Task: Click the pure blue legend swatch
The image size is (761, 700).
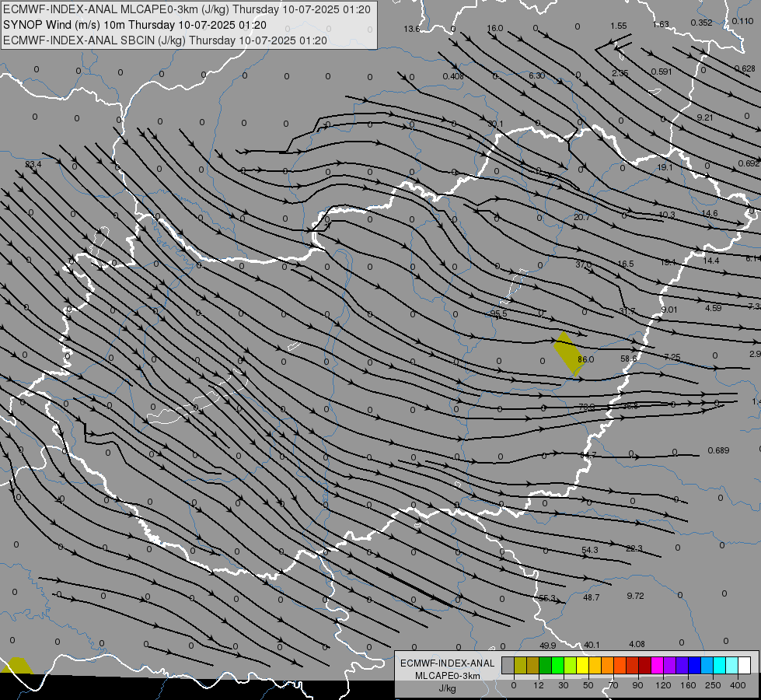Action: click(694, 665)
